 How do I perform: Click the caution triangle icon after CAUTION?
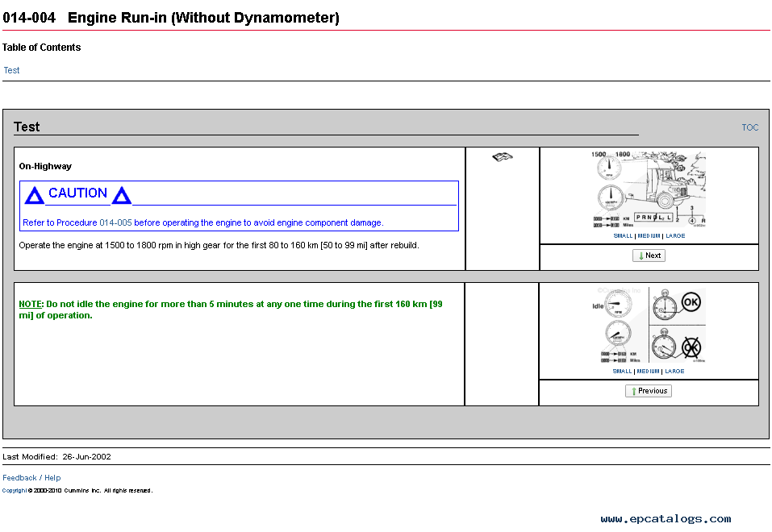(x=122, y=195)
